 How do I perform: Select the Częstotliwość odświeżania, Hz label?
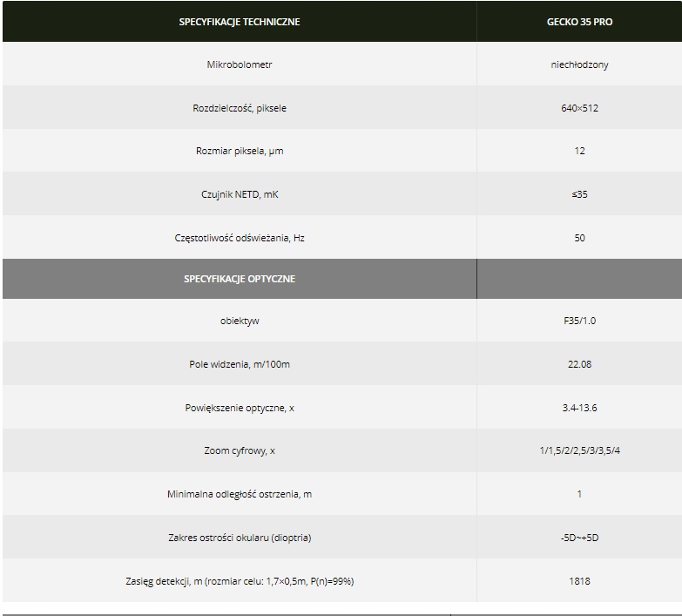[x=240, y=238]
